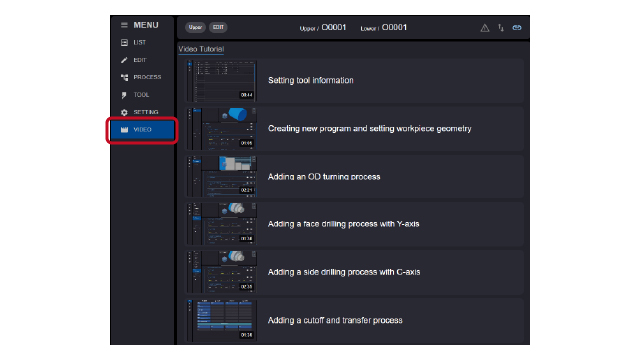Select the VIDEO sidebar item
Image resolution: width=640 pixels, height=360 pixels.
[x=142, y=130]
